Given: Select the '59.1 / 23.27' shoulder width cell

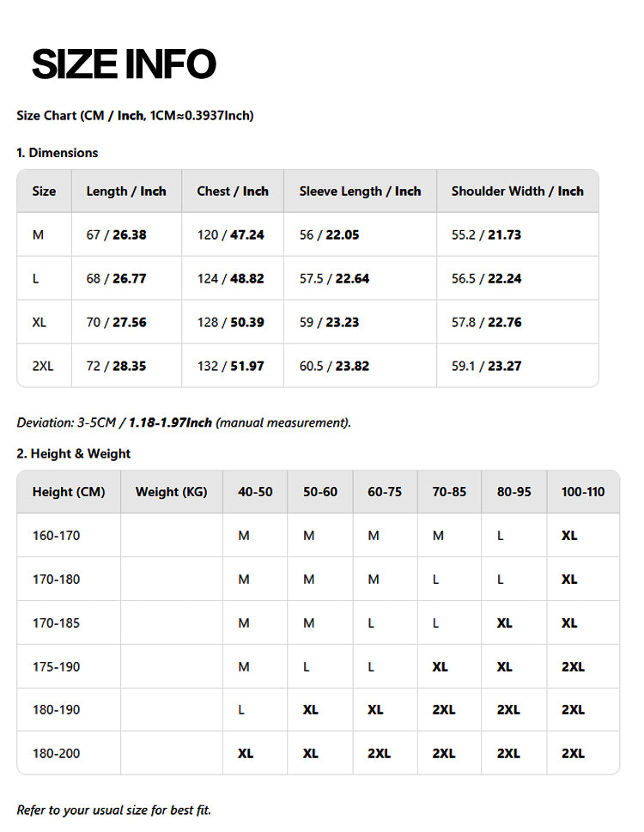Looking at the screenshot, I should point(486,367).
